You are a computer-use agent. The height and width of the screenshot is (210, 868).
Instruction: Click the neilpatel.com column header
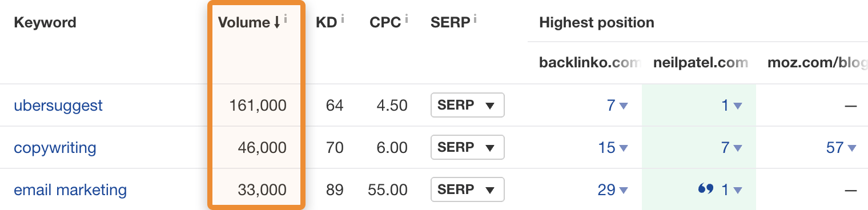[701, 63]
